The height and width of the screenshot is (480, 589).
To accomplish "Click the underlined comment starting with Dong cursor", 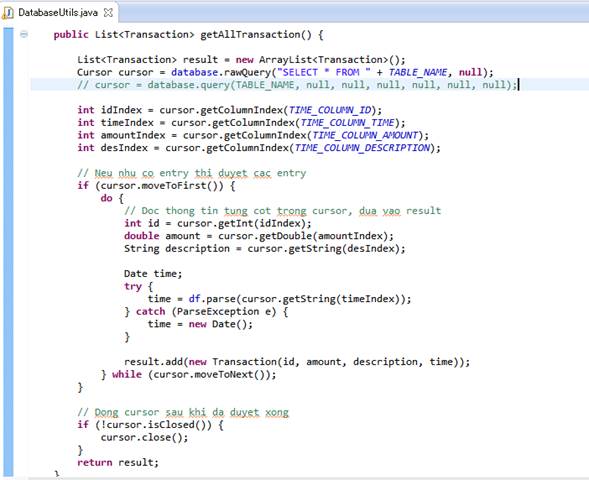I will click(183, 412).
